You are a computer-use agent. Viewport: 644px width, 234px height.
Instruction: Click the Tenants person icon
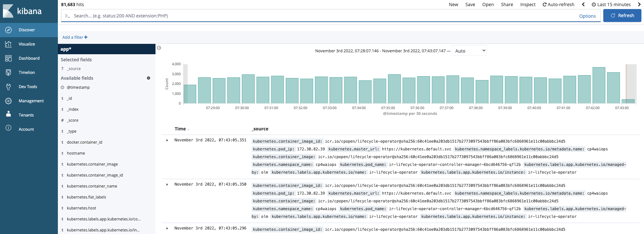(x=8, y=115)
